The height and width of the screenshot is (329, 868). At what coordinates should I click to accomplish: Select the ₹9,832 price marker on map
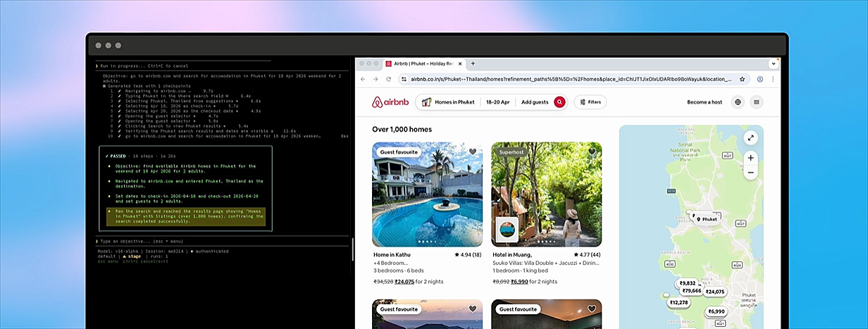688,283
